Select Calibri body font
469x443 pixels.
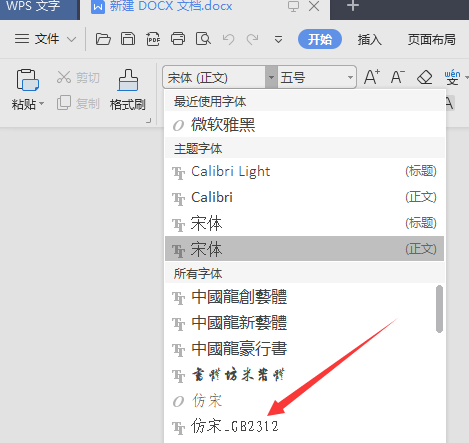tap(305, 197)
